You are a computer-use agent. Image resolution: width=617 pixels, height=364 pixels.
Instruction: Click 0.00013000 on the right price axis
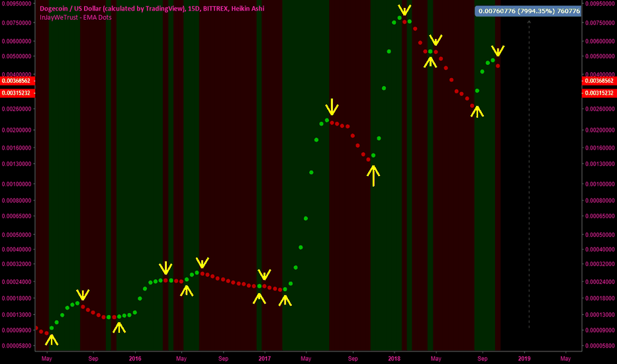[600, 315]
